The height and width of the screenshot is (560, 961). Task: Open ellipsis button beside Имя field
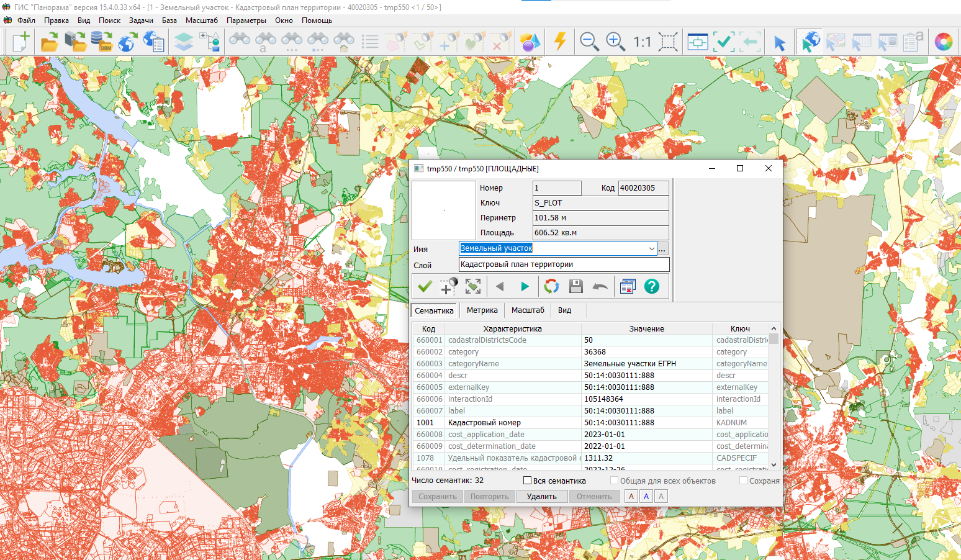[662, 248]
